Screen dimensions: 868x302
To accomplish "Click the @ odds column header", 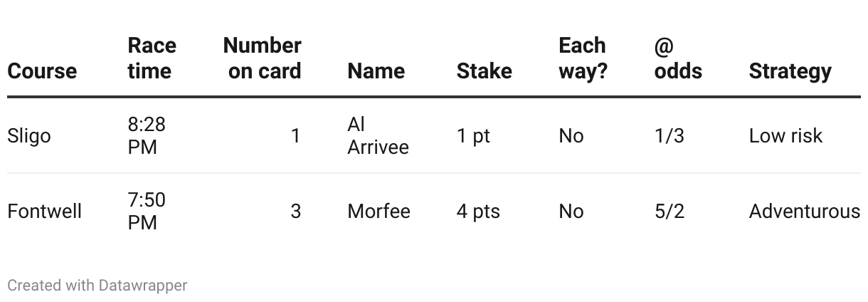I will (x=678, y=58).
